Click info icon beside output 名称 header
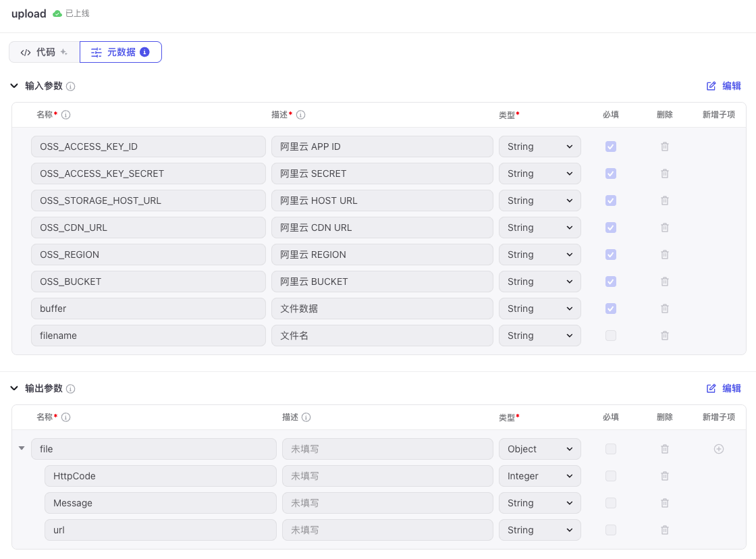 point(66,417)
